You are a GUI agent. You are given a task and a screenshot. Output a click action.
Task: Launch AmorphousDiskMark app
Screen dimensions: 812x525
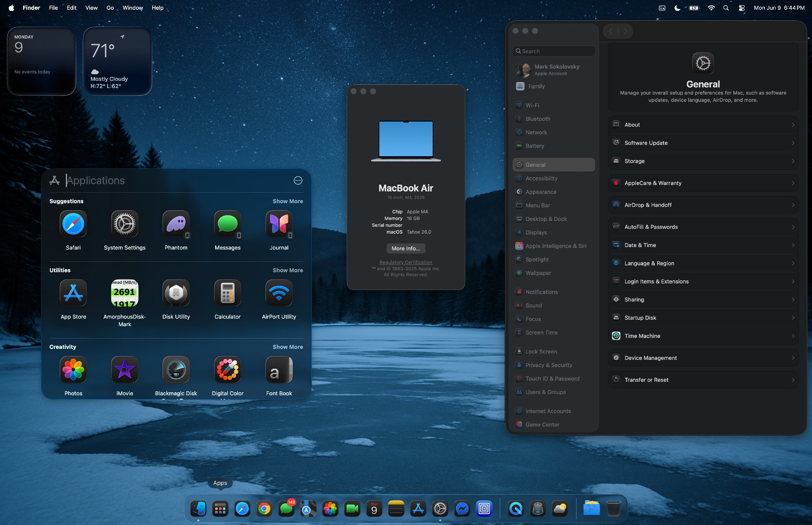pos(125,293)
